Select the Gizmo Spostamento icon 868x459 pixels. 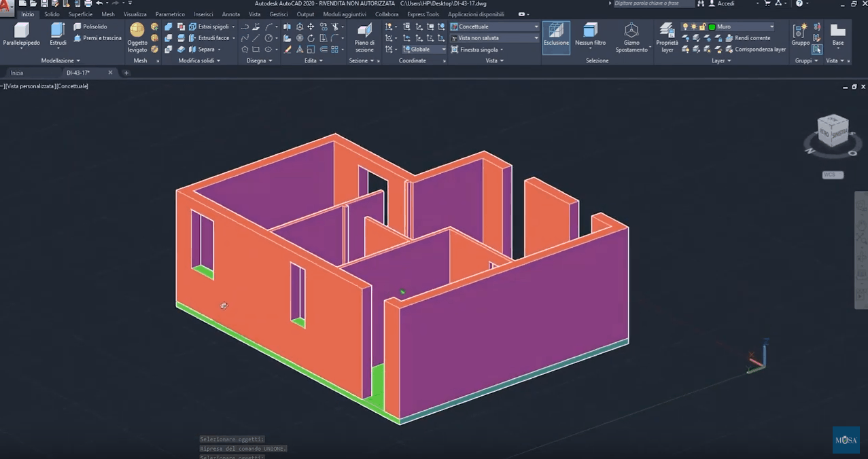631,37
